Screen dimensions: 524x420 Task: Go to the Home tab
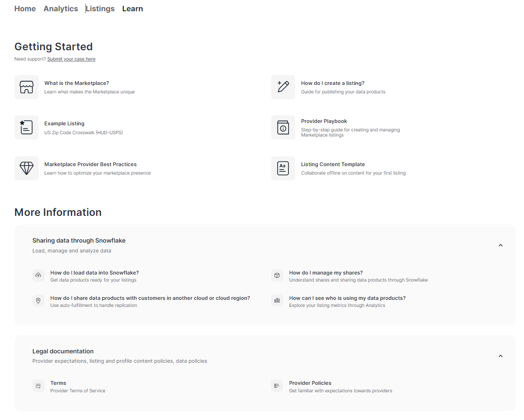point(25,8)
